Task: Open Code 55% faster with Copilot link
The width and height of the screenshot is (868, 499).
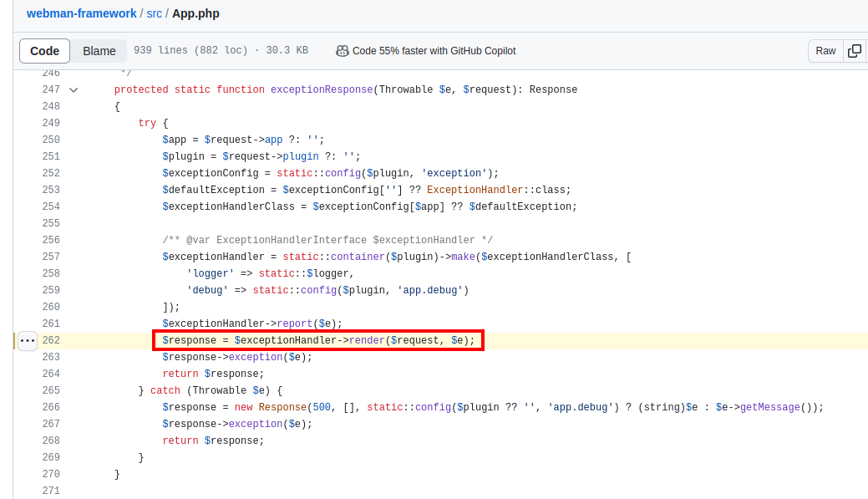Action: (x=434, y=51)
